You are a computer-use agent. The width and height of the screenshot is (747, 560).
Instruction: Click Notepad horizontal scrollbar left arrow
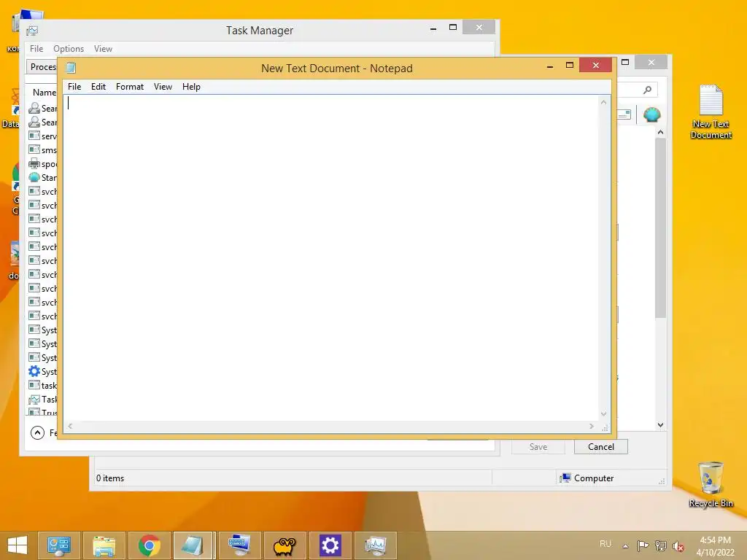pyautogui.click(x=70, y=426)
